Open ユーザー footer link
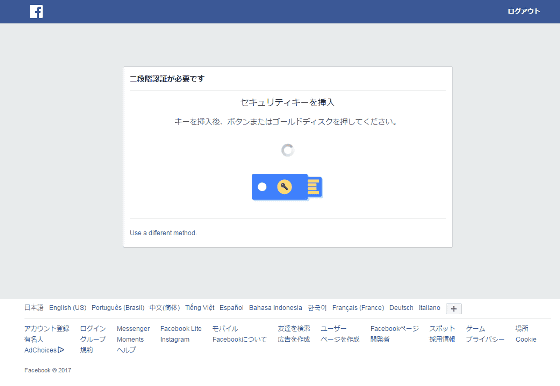This screenshot has height=386, width=560. [333, 329]
